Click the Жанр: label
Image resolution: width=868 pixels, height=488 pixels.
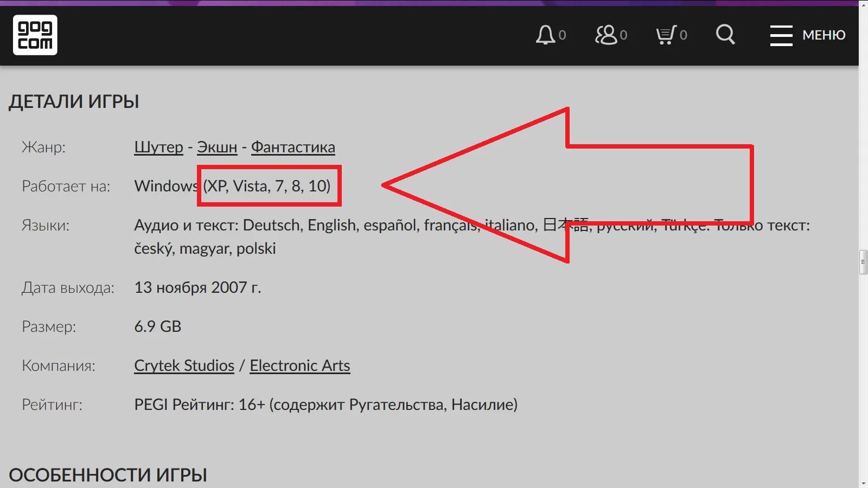(43, 147)
